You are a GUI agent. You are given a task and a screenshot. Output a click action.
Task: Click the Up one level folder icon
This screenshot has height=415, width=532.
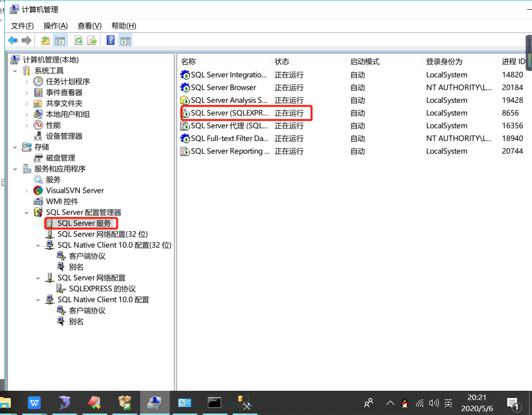click(x=45, y=41)
